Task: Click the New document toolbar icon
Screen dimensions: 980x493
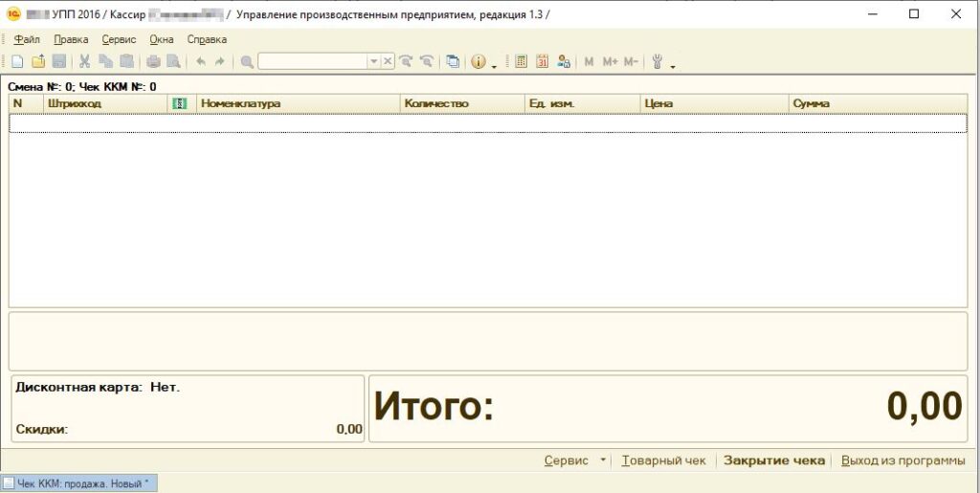Action: click(x=18, y=61)
